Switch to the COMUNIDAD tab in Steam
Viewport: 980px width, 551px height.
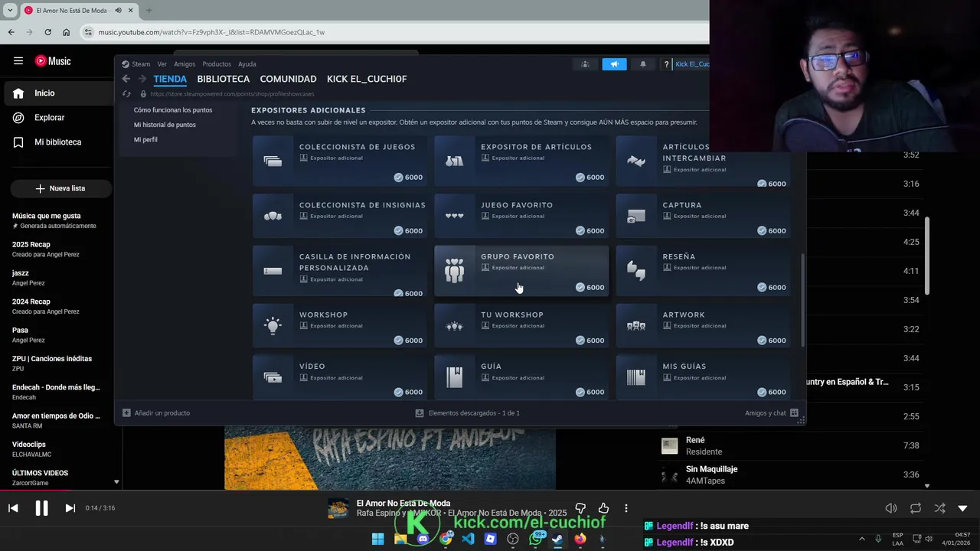(288, 79)
